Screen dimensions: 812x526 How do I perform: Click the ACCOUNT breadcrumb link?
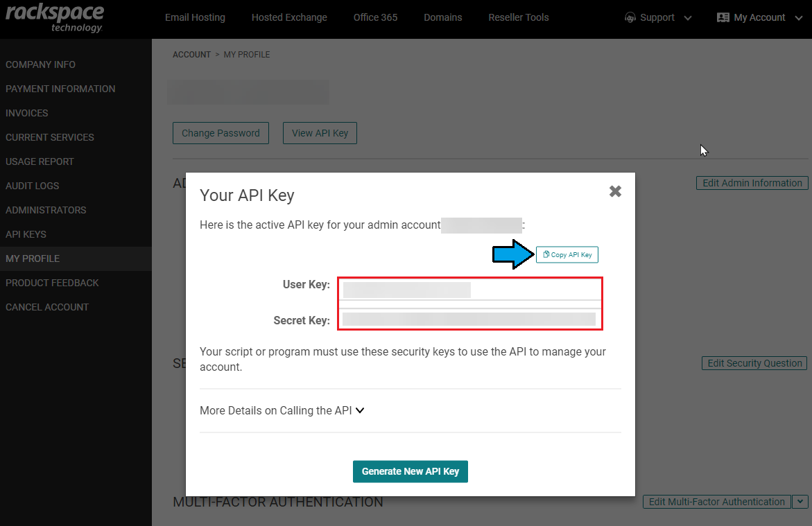191,55
